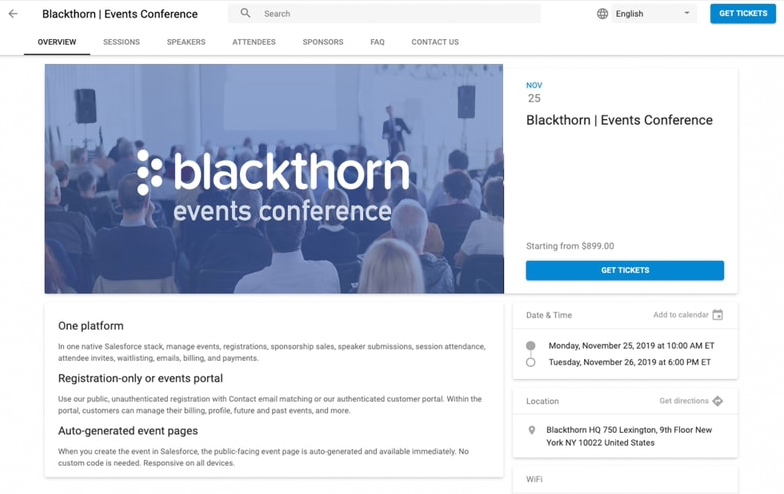The width and height of the screenshot is (784, 494).
Task: Click the Get directions diamond icon
Action: click(x=718, y=401)
